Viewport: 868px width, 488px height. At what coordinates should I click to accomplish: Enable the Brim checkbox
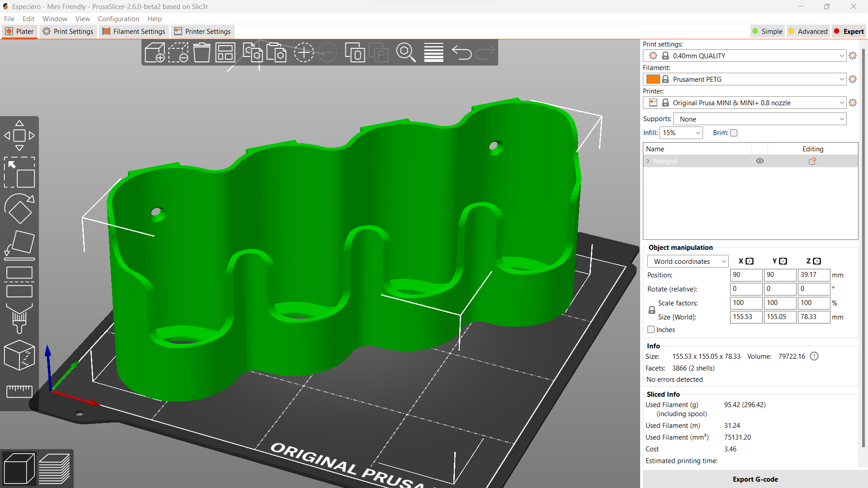(734, 133)
